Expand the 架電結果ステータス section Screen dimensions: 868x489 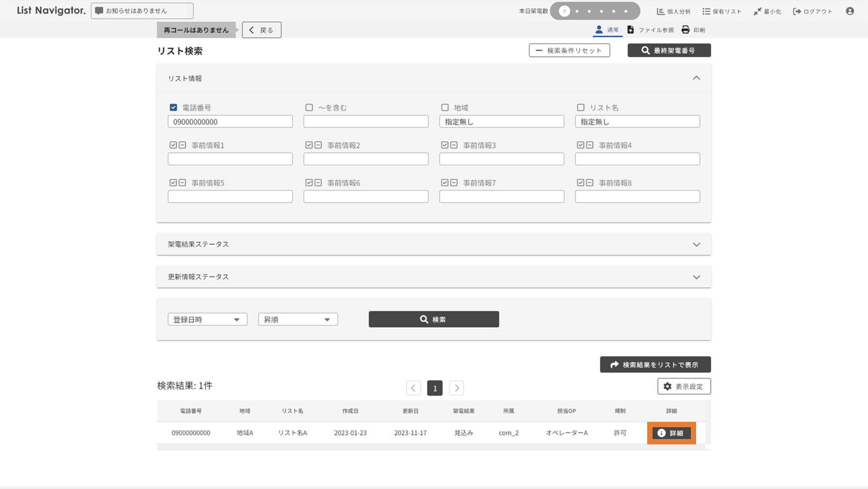[696, 244]
